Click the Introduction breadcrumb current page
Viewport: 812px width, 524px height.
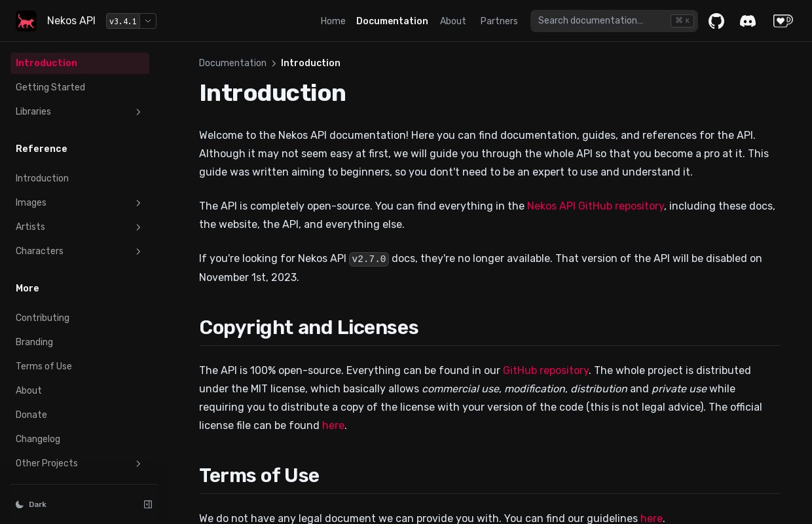click(310, 63)
